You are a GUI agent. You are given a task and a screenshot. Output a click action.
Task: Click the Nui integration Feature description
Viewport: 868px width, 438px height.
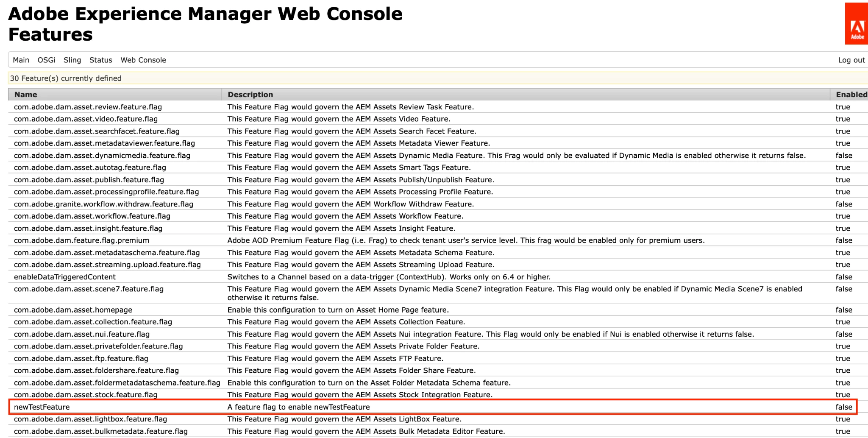(x=491, y=334)
